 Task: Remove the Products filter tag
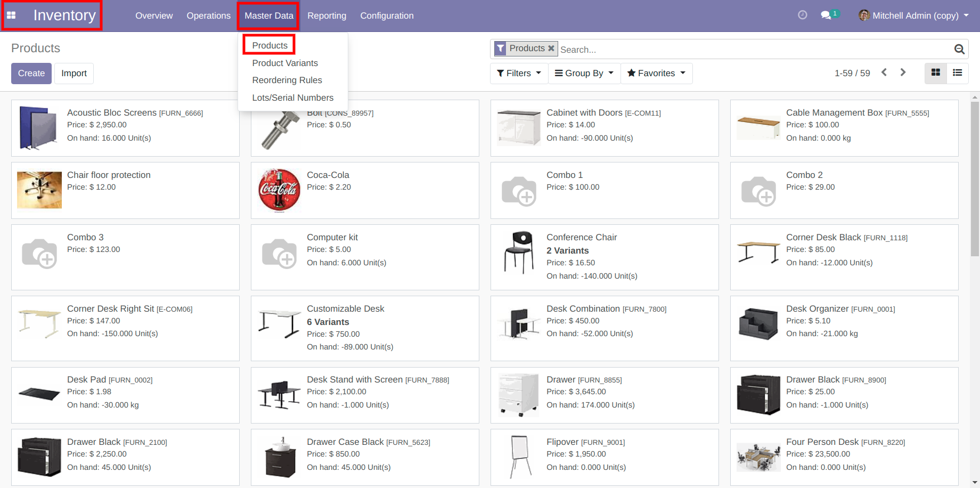[x=551, y=48]
